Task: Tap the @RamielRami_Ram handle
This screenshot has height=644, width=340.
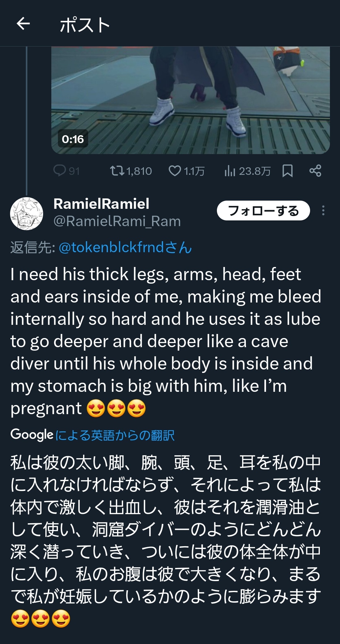Action: pyautogui.click(x=117, y=221)
